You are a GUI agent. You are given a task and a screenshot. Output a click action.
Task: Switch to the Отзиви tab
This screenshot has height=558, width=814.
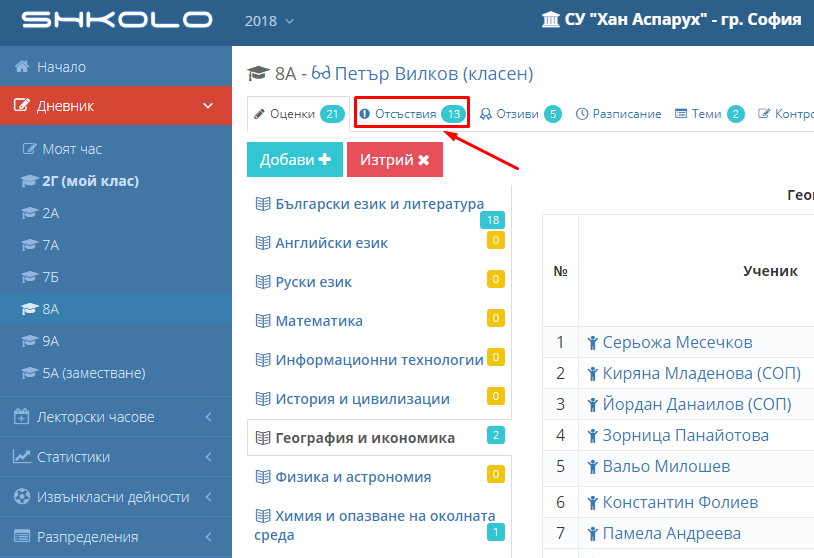click(520, 114)
